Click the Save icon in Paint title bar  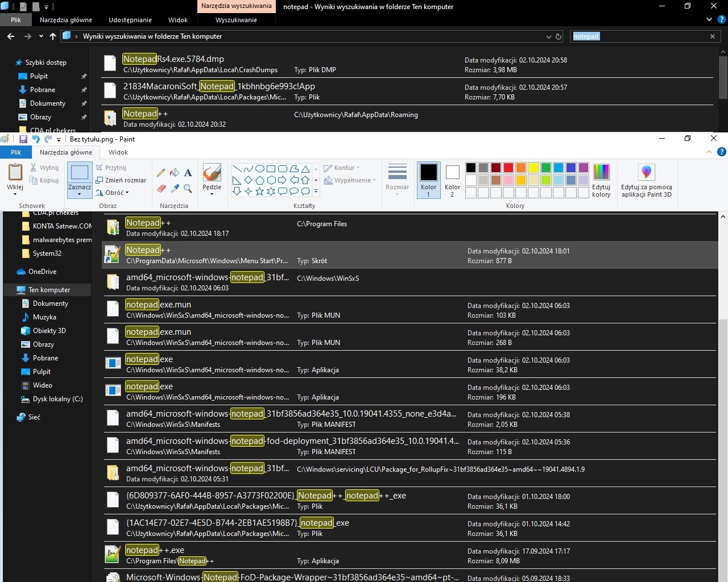point(23,139)
